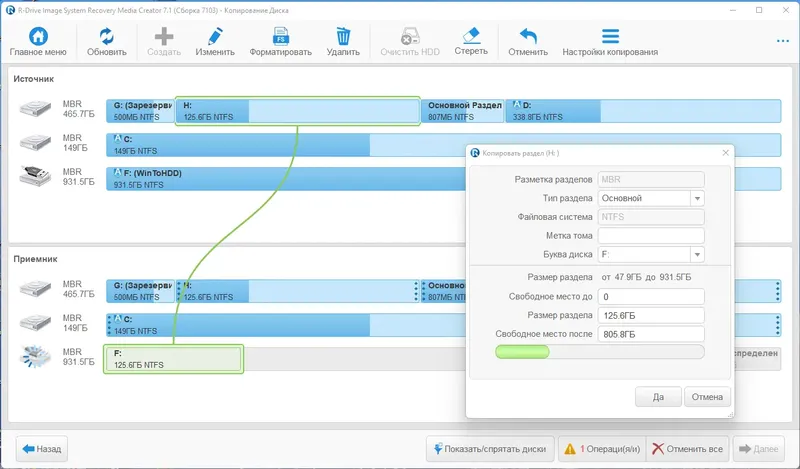The image size is (800, 469).
Task: Go back with the Назад button
Action: coord(42,449)
